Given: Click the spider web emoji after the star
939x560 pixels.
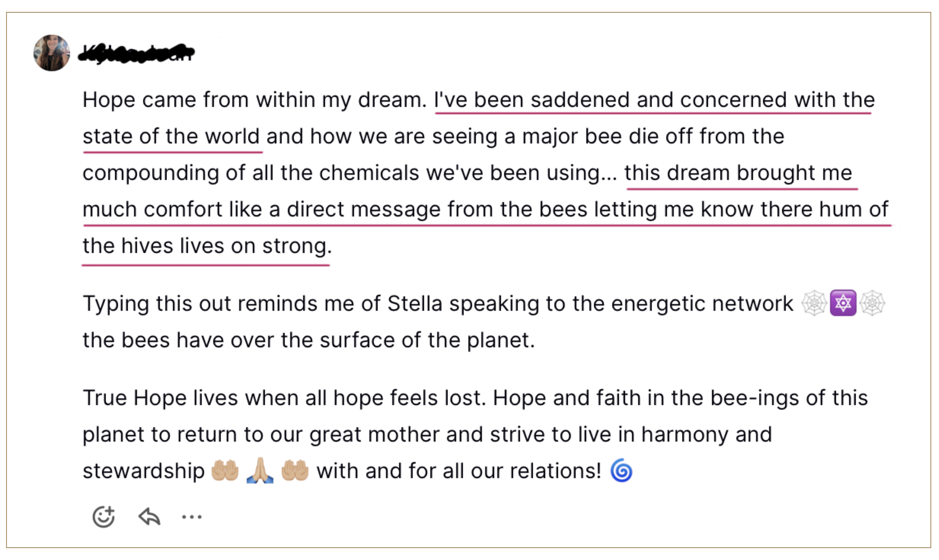Looking at the screenshot, I should (x=872, y=303).
